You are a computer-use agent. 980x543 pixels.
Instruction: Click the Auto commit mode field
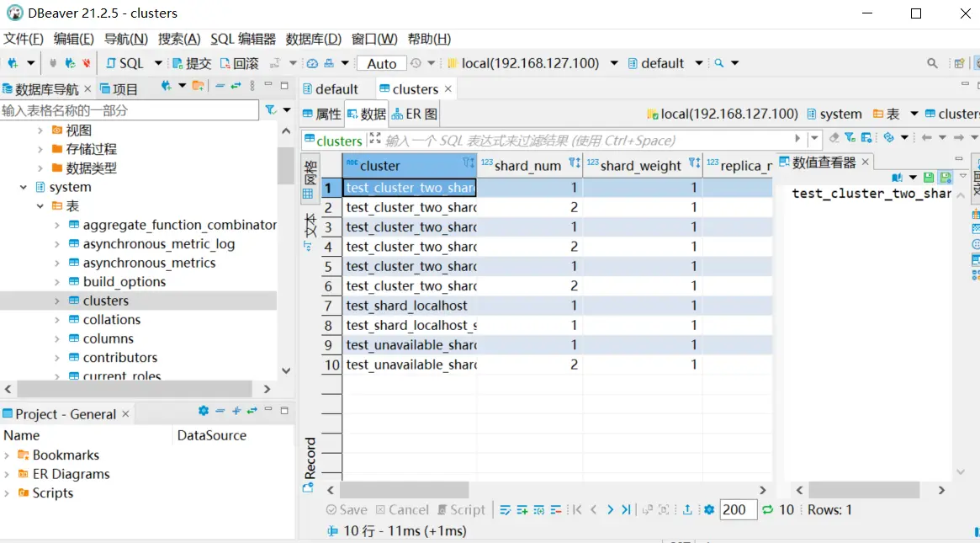point(381,63)
